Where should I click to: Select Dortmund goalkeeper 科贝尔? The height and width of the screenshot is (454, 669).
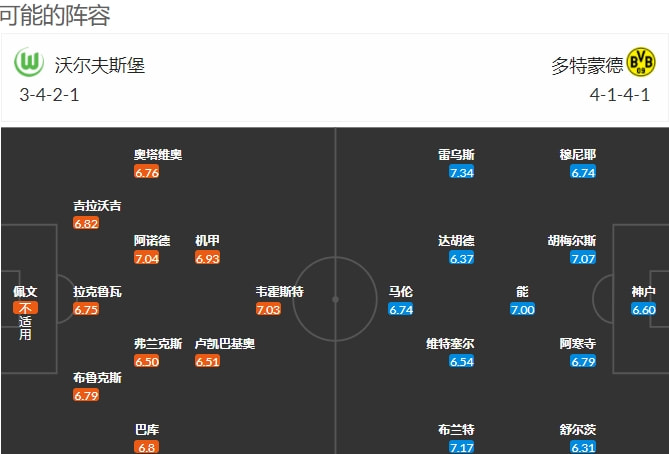[644, 292]
